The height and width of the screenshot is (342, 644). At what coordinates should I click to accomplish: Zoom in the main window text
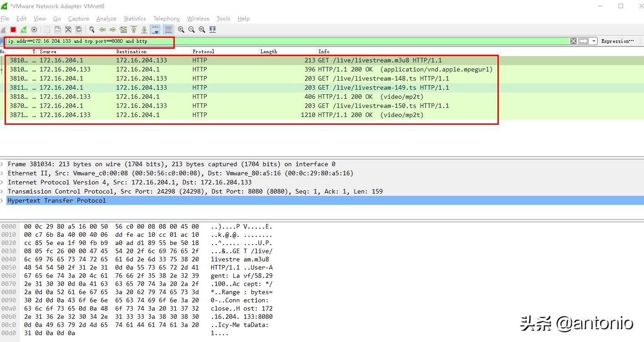[181, 30]
